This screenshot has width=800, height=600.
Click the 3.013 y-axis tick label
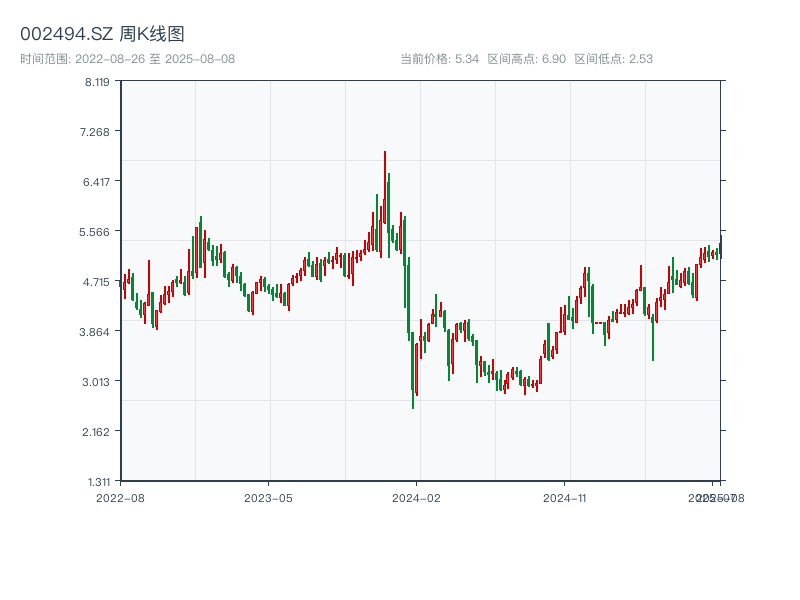(97, 382)
